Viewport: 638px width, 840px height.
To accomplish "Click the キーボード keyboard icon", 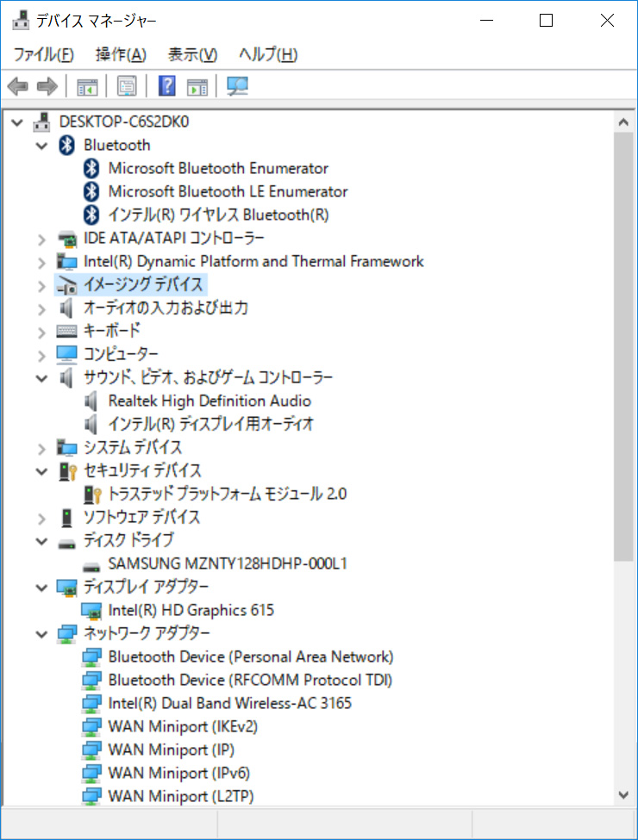I will (67, 331).
